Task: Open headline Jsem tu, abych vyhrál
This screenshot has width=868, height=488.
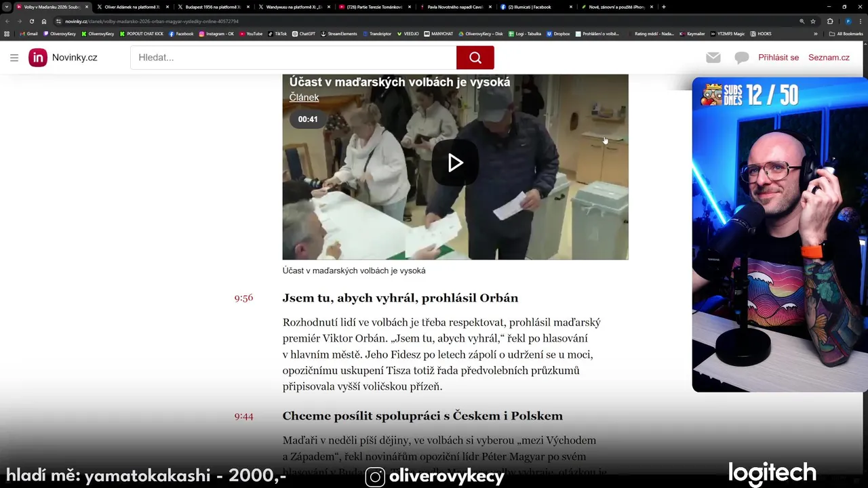Action: 400,298
